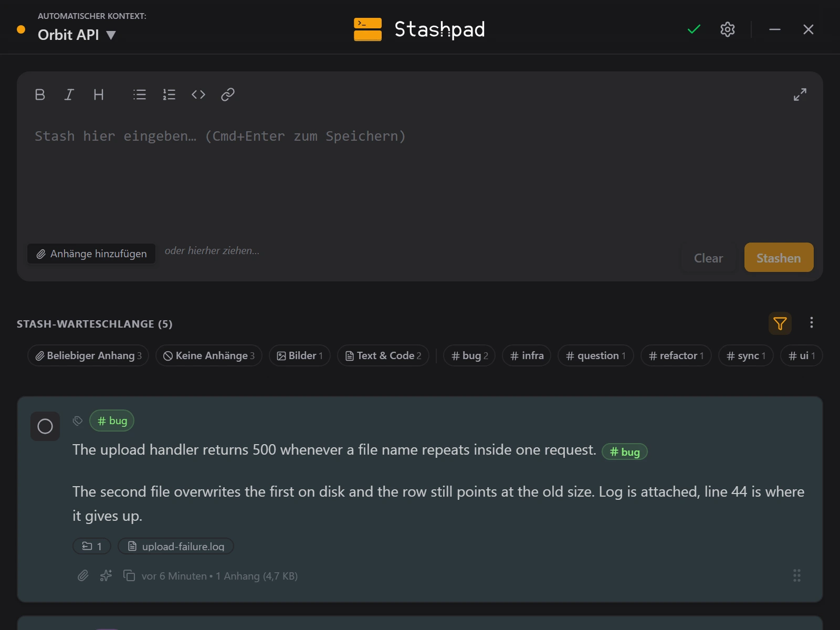Mark the upload handler stash as done
840x630 pixels.
(x=45, y=426)
